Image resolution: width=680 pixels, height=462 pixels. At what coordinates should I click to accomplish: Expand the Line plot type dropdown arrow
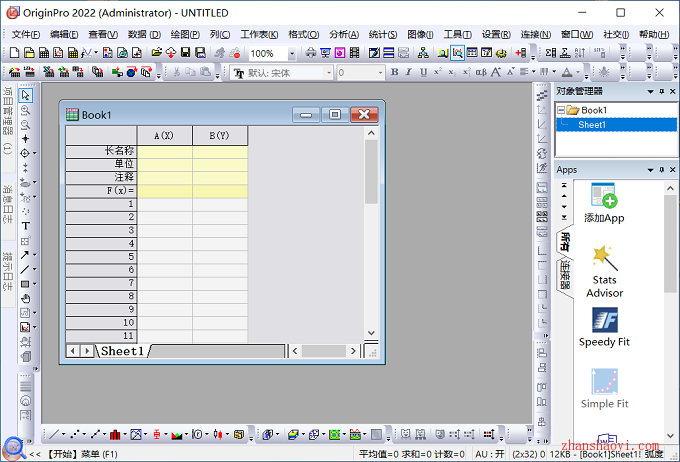coord(63,434)
